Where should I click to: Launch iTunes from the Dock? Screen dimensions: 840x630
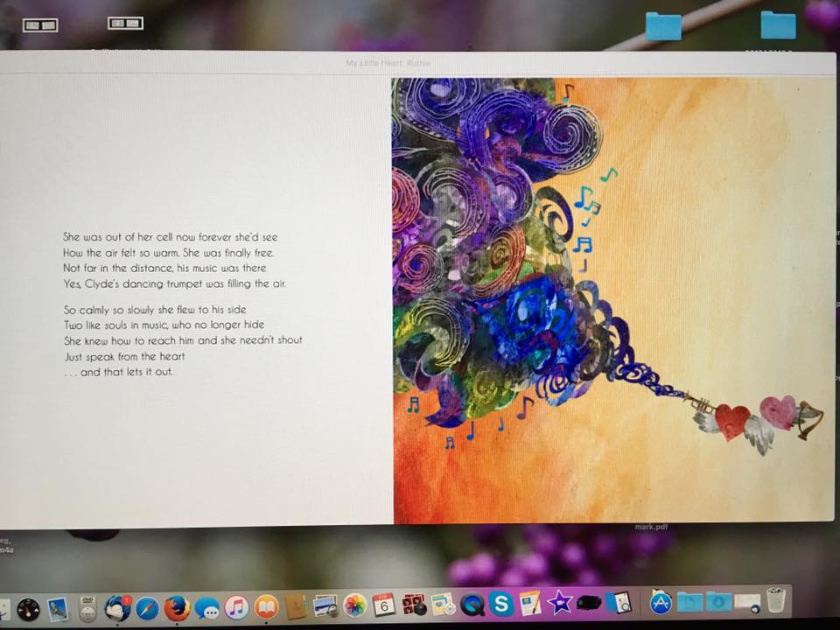pos(236,607)
